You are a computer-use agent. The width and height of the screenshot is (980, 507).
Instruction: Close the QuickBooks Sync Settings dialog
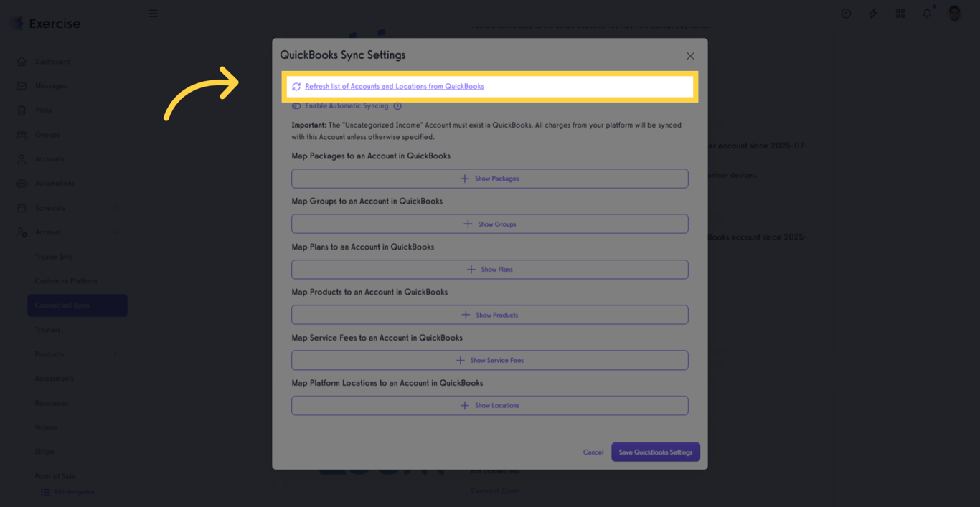690,56
